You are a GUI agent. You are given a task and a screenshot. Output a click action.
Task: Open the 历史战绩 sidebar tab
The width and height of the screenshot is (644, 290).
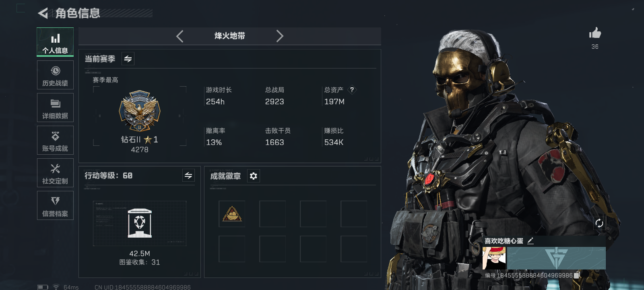coord(55,75)
